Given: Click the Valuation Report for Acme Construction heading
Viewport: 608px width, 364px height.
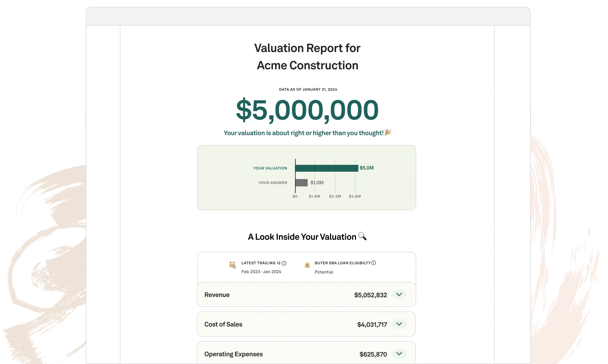Looking at the screenshot, I should click(x=307, y=56).
